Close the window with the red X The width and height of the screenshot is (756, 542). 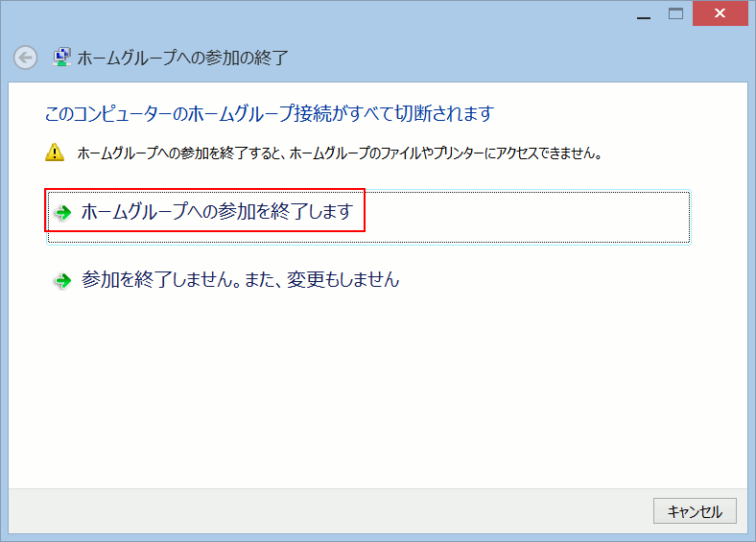[x=721, y=13]
